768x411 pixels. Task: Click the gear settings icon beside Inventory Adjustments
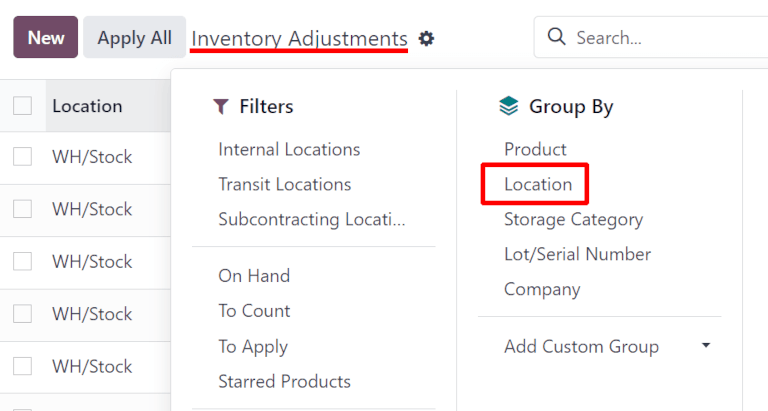coord(427,39)
